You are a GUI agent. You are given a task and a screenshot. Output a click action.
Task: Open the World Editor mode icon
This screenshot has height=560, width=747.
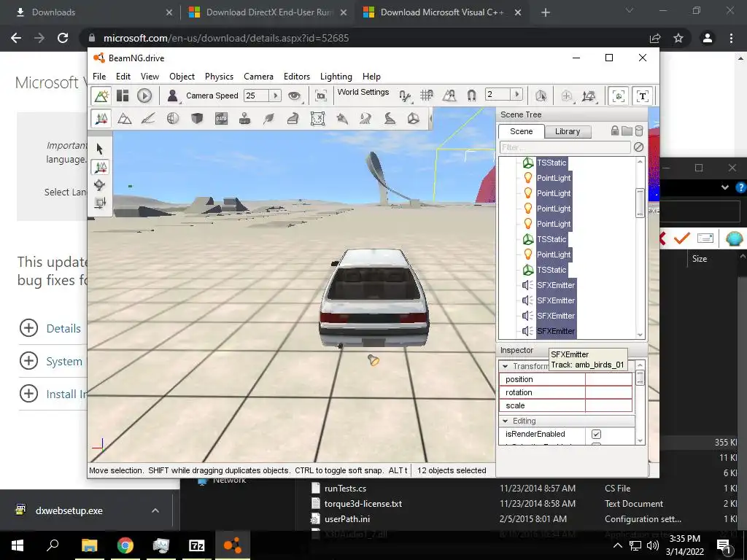click(x=101, y=96)
